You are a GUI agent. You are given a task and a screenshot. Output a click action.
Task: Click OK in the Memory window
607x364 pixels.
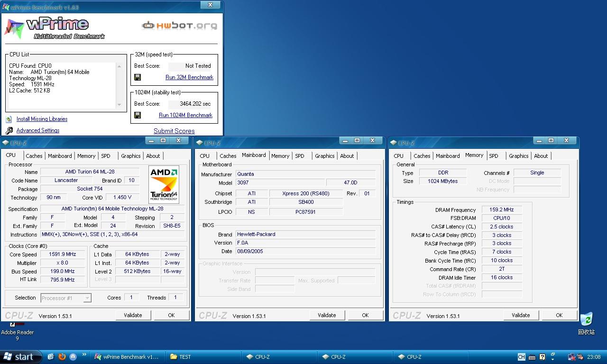pyautogui.click(x=559, y=315)
